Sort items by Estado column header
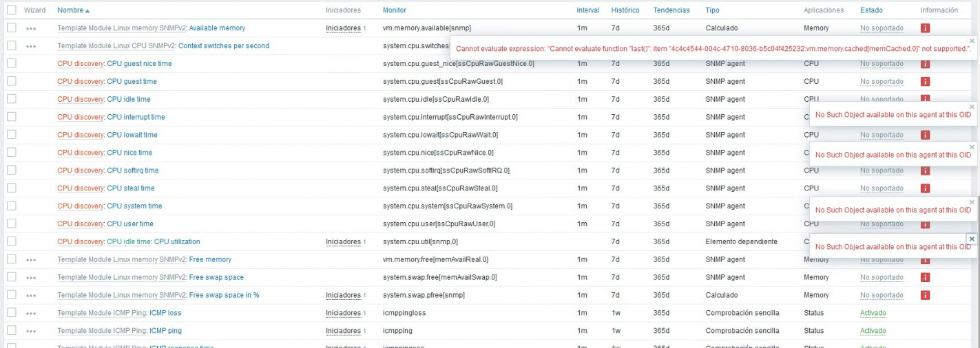Screen dimensions: 980x348 tap(871, 10)
